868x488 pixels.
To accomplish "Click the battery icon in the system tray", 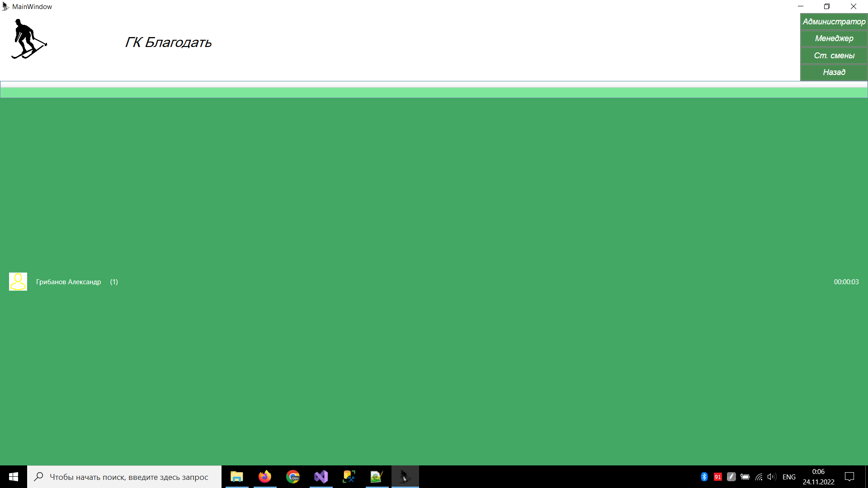I will click(745, 477).
